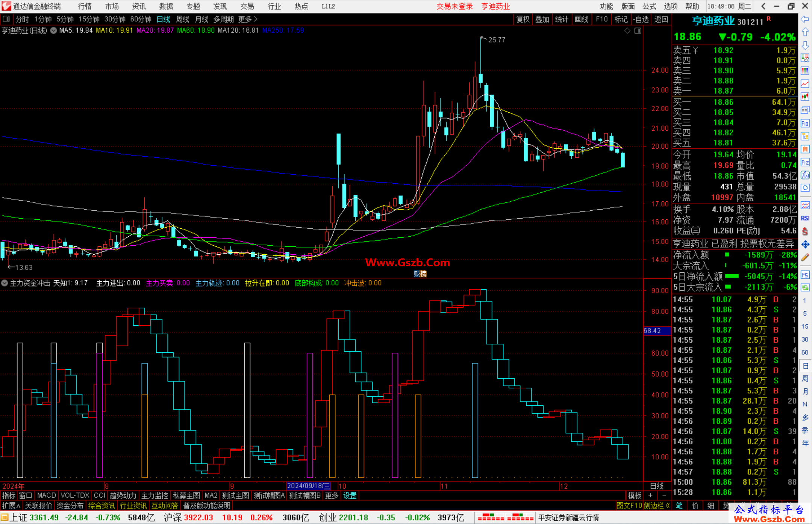This screenshot has width=812, height=524.
Task: Click the RSI indicator sidebar icon
Action: point(805,218)
